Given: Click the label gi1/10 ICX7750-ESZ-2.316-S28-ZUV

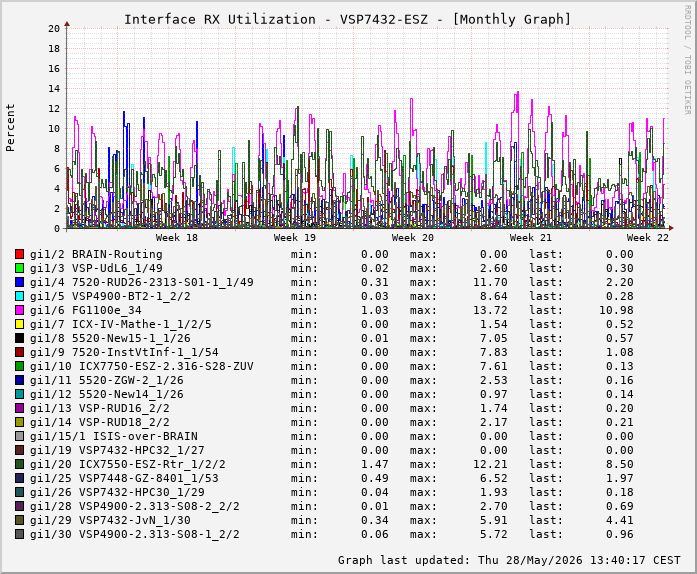Looking at the screenshot, I should point(142,366).
